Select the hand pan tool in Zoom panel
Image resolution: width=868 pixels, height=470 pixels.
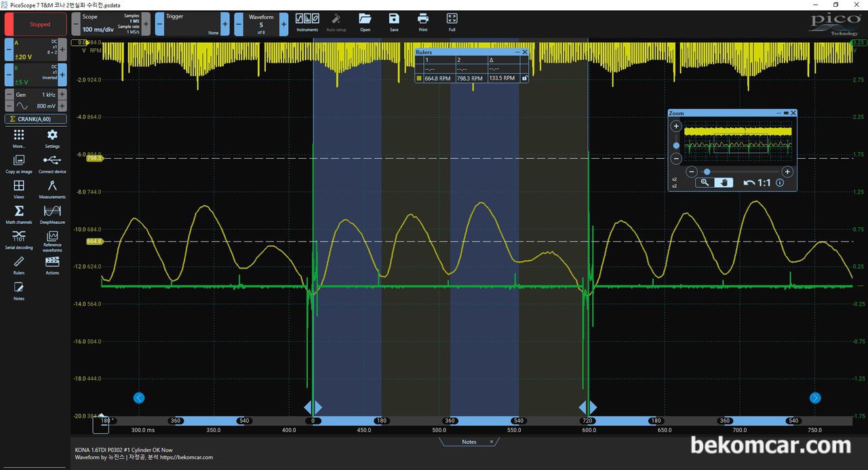tap(724, 182)
